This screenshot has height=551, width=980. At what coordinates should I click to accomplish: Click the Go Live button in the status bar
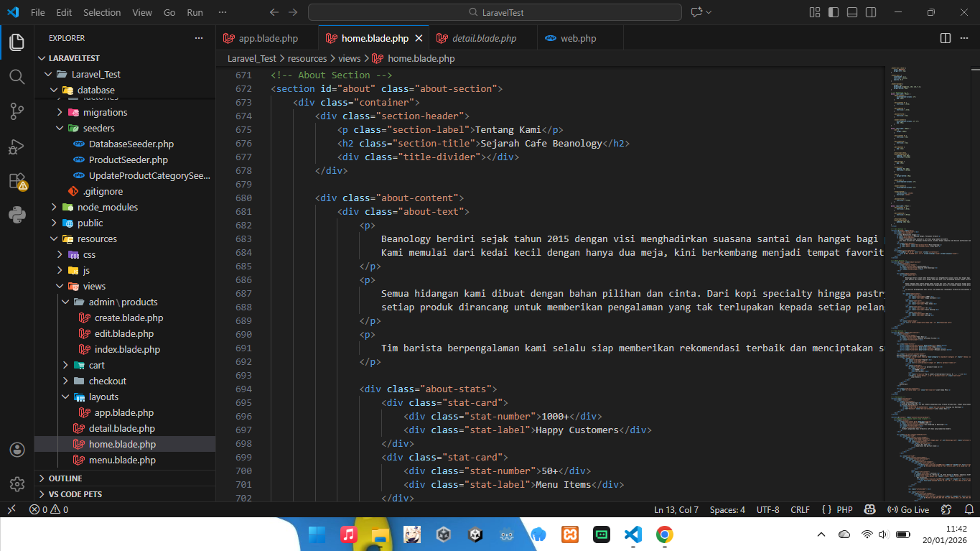pos(909,509)
